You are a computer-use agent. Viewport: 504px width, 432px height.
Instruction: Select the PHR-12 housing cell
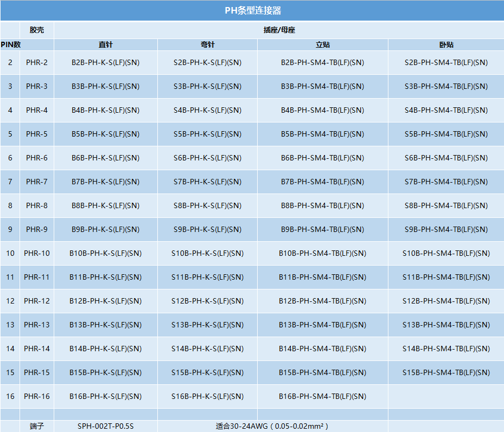[x=36, y=301]
